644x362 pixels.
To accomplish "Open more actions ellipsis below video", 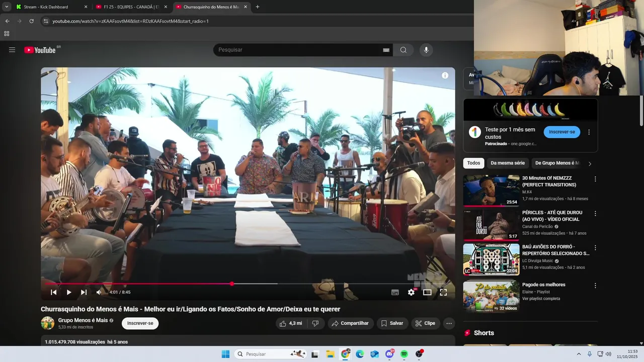I will [x=449, y=323].
